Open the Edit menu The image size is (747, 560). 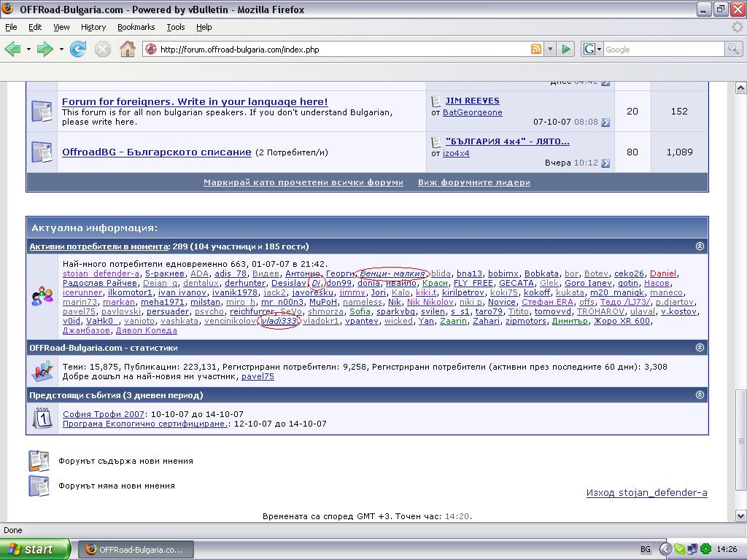click(x=35, y=27)
